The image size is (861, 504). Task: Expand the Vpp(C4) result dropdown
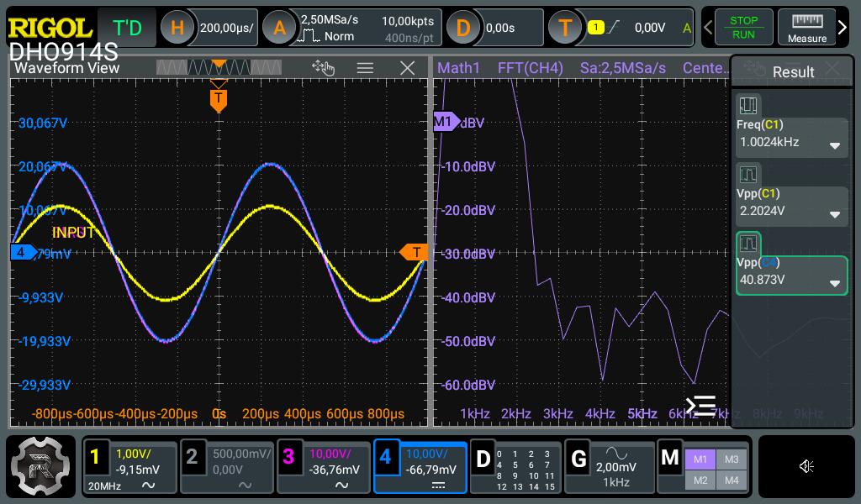click(x=835, y=284)
